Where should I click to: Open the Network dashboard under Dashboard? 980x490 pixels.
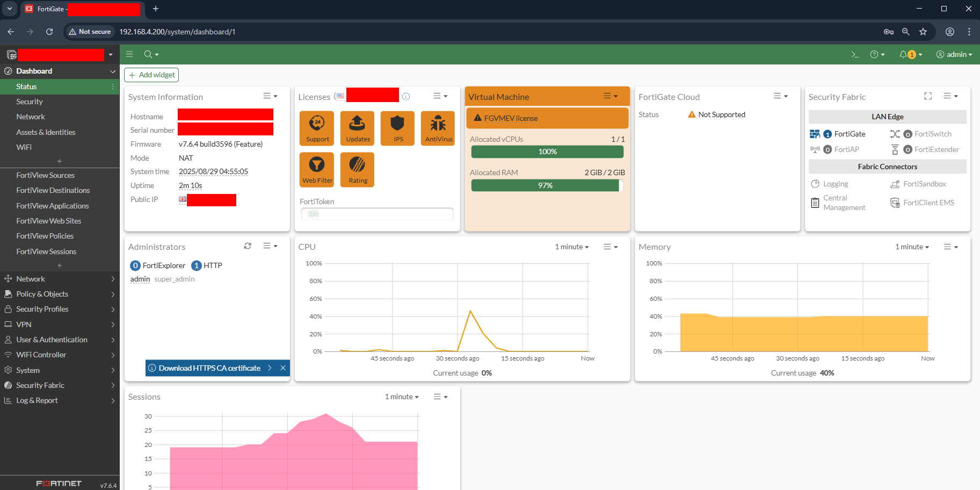pos(60,117)
